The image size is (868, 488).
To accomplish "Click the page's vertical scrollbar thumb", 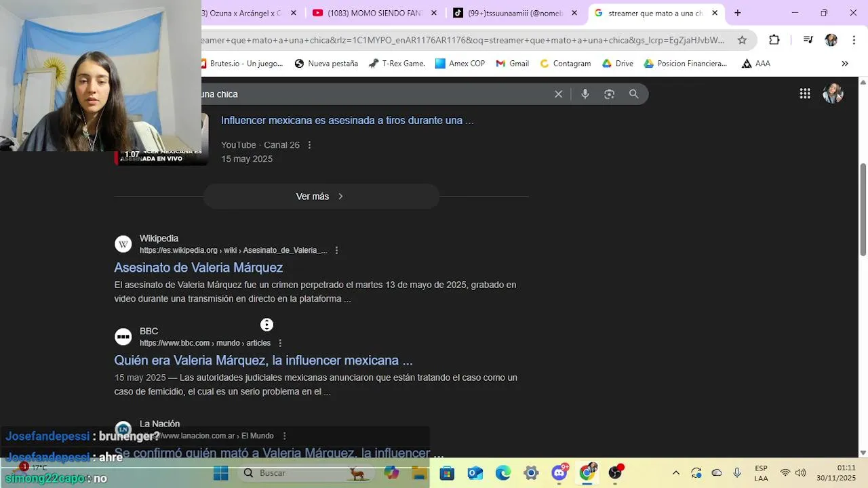I will 863,209.
